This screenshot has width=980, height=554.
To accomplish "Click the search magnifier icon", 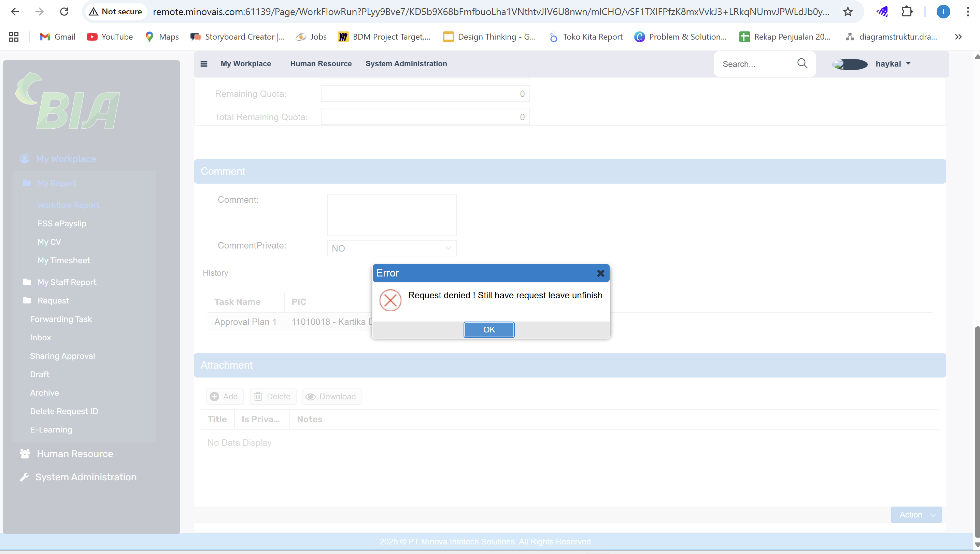I will coord(802,63).
